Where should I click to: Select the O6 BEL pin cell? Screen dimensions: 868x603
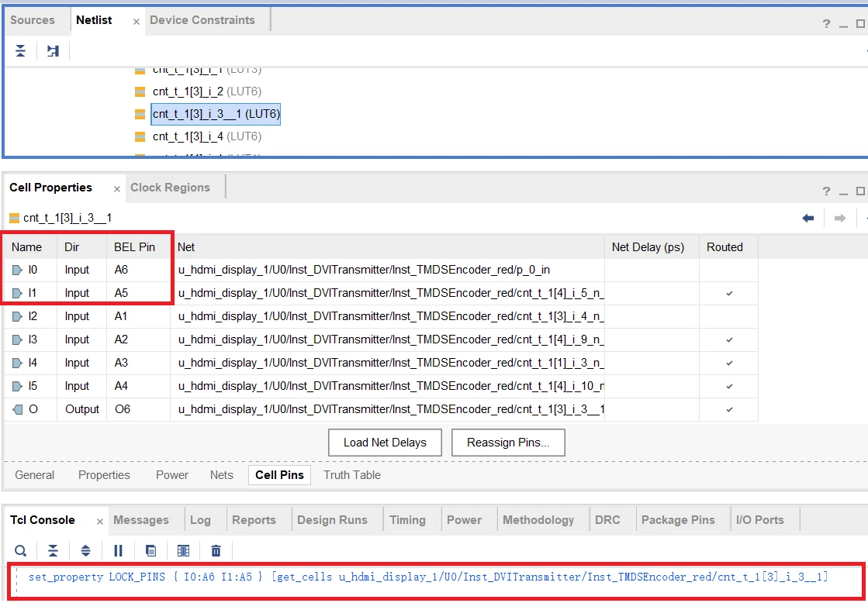click(138, 409)
